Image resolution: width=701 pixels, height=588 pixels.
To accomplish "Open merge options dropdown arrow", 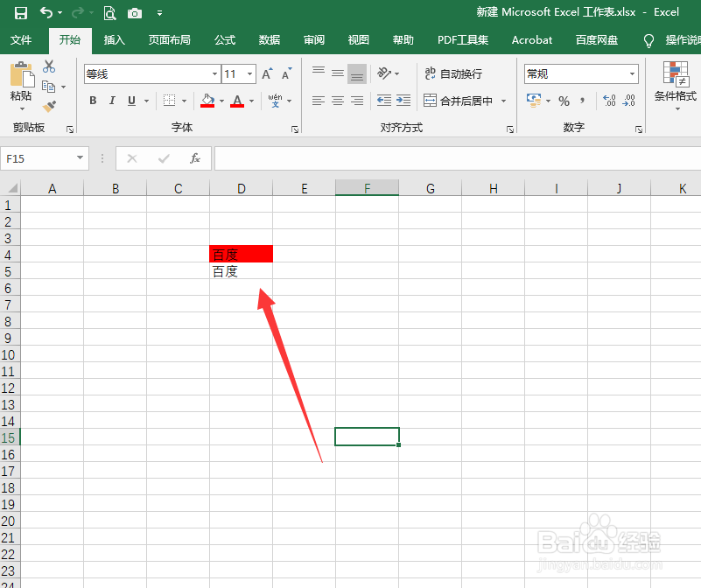I will coord(504,101).
